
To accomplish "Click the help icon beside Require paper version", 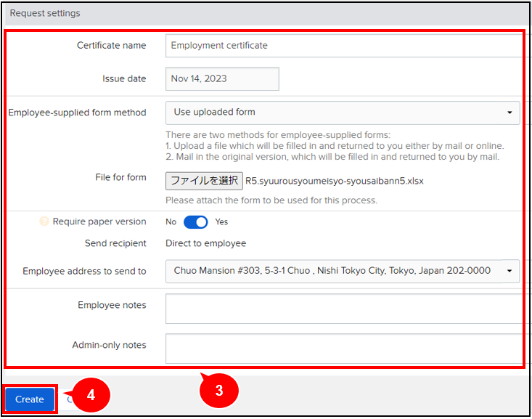I will click(44, 222).
